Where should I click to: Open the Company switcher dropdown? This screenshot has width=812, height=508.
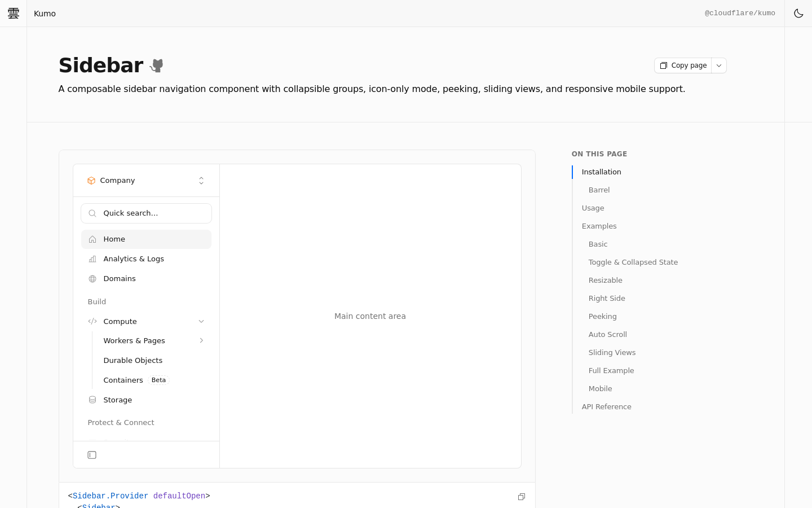[x=146, y=181]
